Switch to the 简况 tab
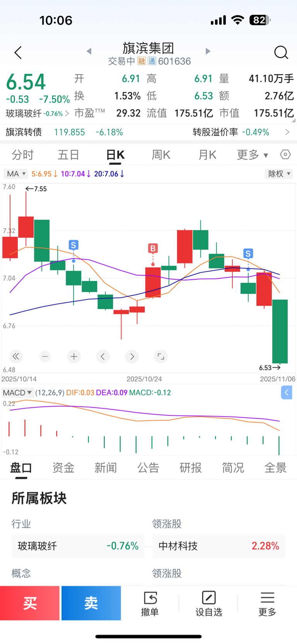297x644 pixels. (233, 468)
